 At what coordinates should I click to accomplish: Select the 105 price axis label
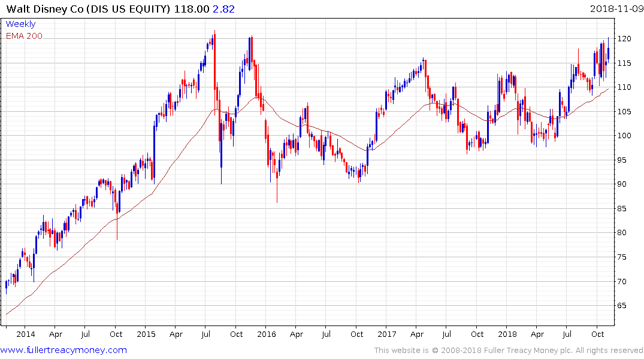[624, 112]
